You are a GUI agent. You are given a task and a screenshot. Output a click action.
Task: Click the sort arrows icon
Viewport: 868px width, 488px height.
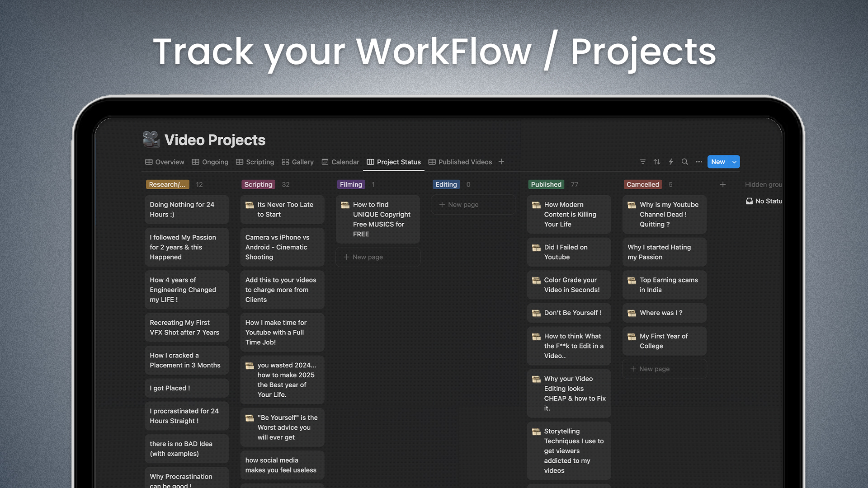coord(657,162)
